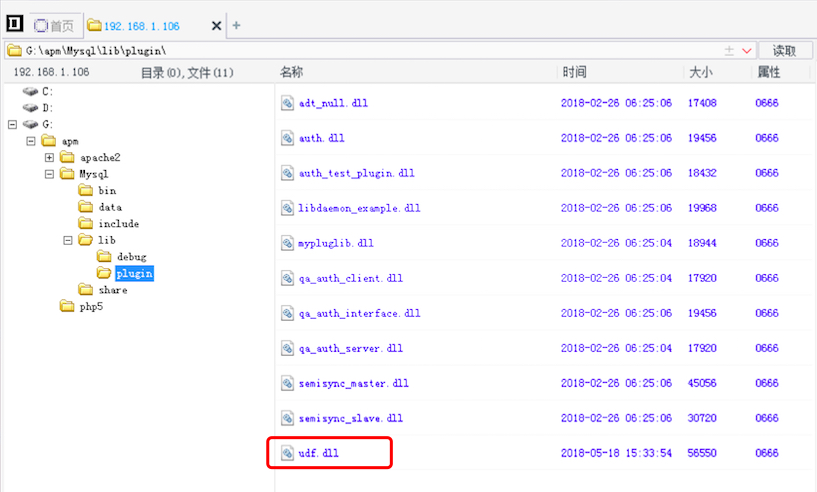Open the share folder
Image resolution: width=817 pixels, height=492 pixels.
click(103, 290)
